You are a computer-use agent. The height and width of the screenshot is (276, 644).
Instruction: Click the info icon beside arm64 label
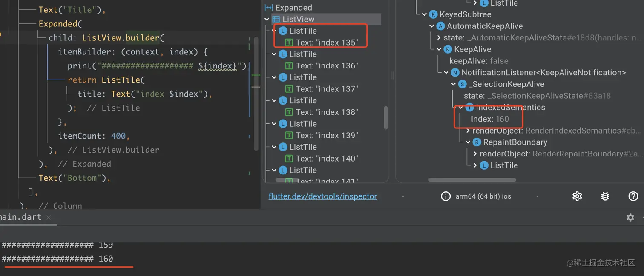tap(446, 196)
